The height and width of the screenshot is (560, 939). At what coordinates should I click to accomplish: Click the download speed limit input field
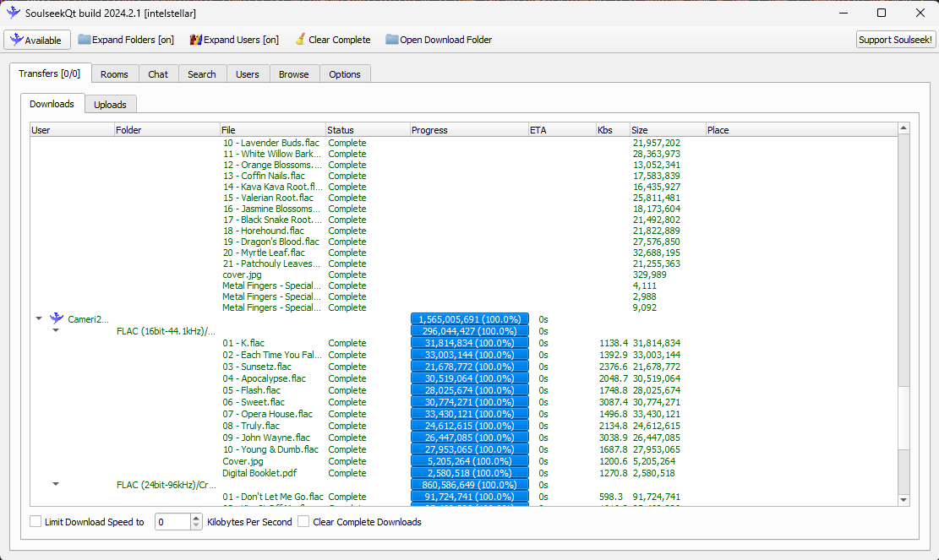pos(173,522)
